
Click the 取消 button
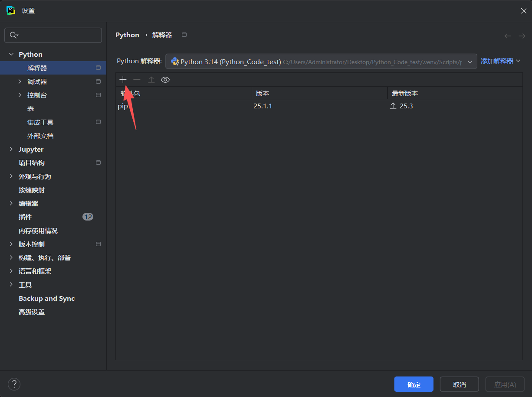click(459, 384)
